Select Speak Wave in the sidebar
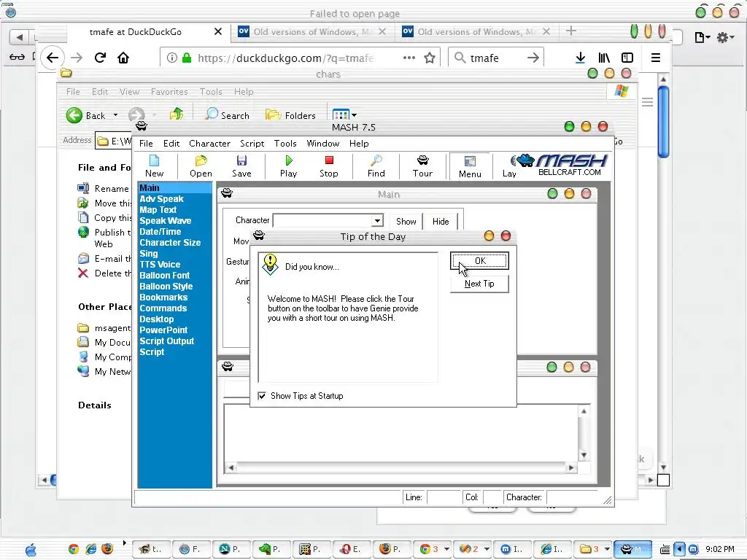747x560 pixels. 166,221
